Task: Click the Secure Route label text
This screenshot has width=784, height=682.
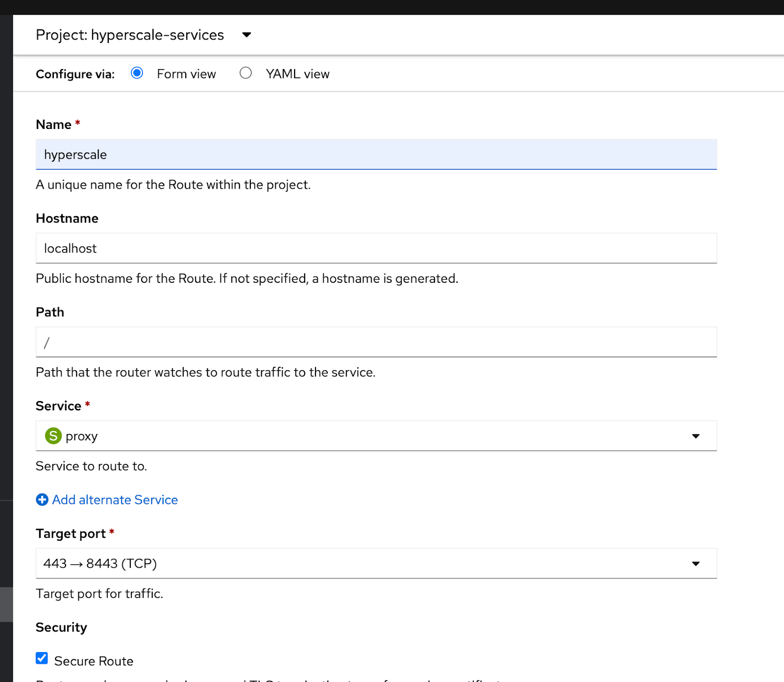Action: tap(94, 660)
